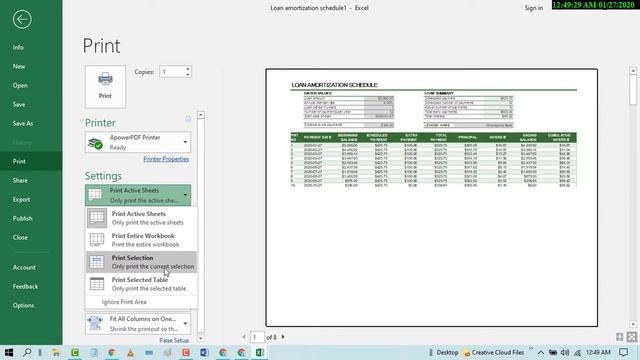640x360 pixels.
Task: Click Close in the backstage sidebar
Action: tap(20, 237)
